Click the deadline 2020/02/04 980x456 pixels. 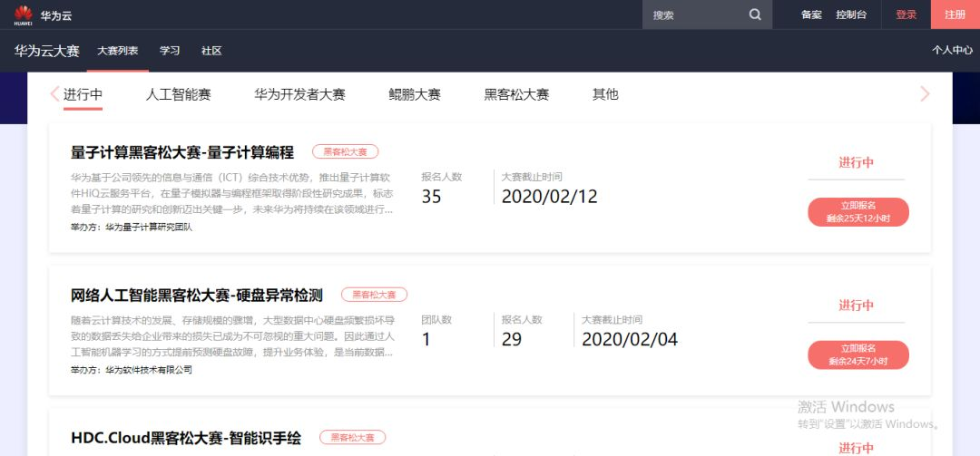(630, 340)
